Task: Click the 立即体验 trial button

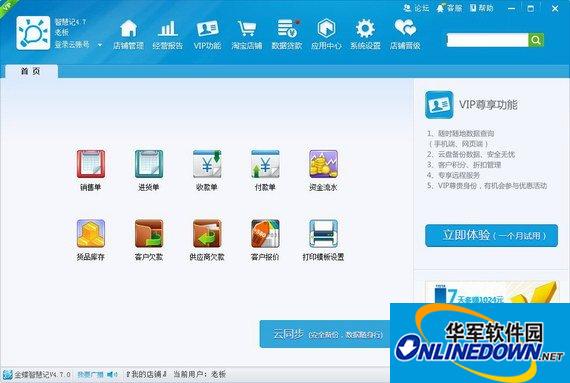Action: click(491, 235)
